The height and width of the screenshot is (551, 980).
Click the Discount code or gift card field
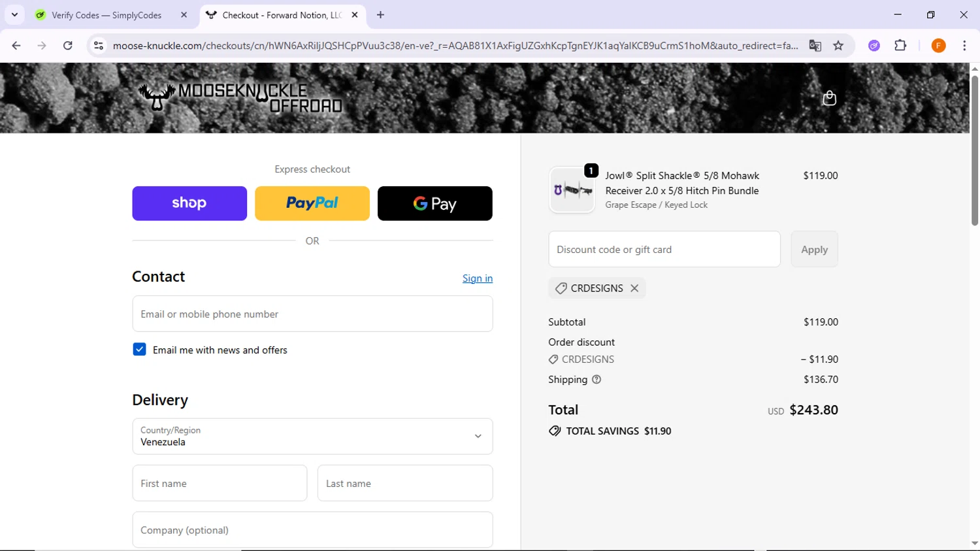[664, 249]
